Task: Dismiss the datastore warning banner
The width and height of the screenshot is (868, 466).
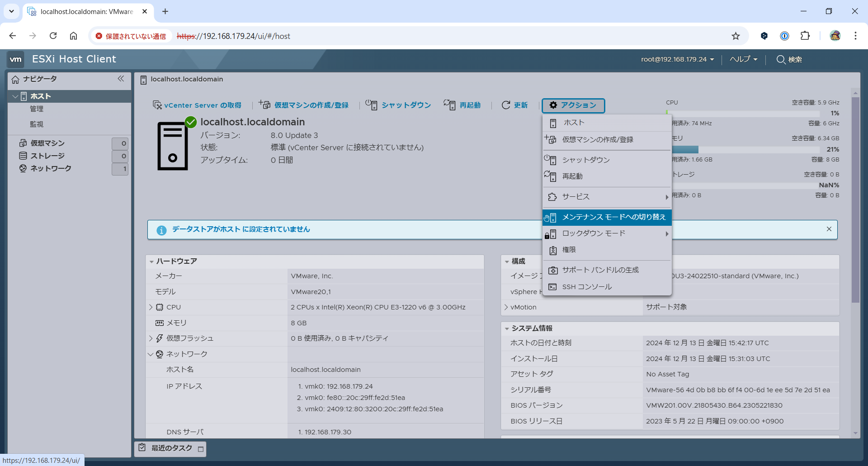Action: [829, 229]
